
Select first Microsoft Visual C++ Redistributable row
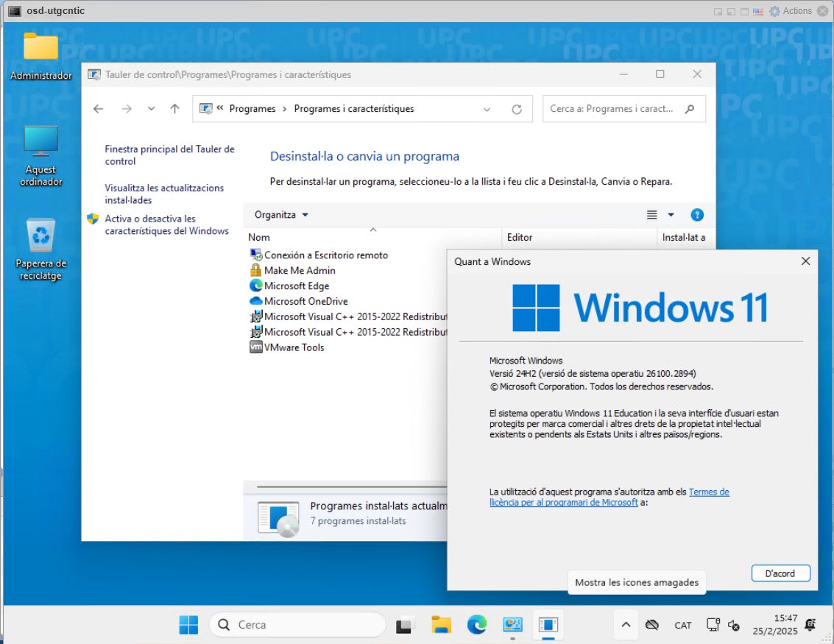point(348,317)
